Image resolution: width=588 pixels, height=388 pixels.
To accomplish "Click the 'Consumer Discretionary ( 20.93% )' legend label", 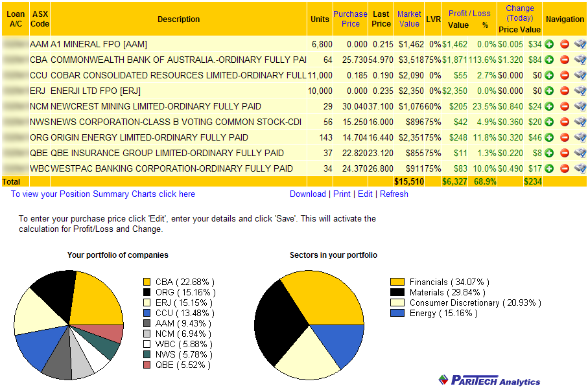I will pyautogui.click(x=475, y=302).
